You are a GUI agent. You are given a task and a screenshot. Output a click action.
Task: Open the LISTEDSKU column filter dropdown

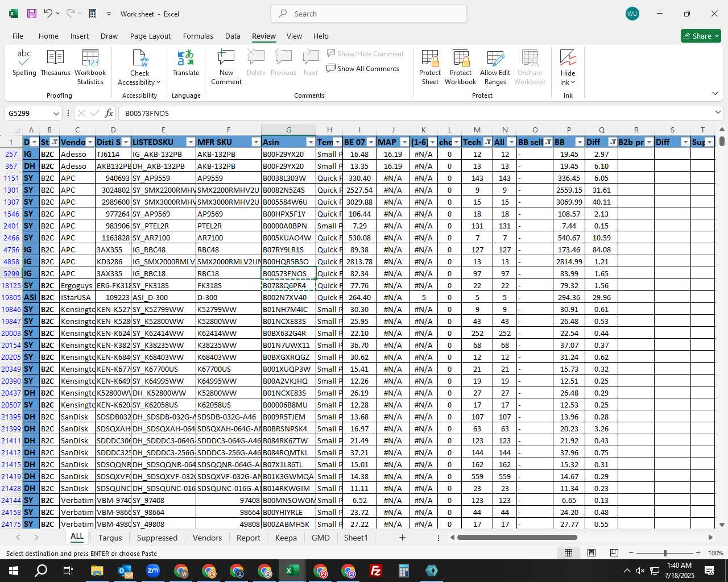(x=191, y=142)
